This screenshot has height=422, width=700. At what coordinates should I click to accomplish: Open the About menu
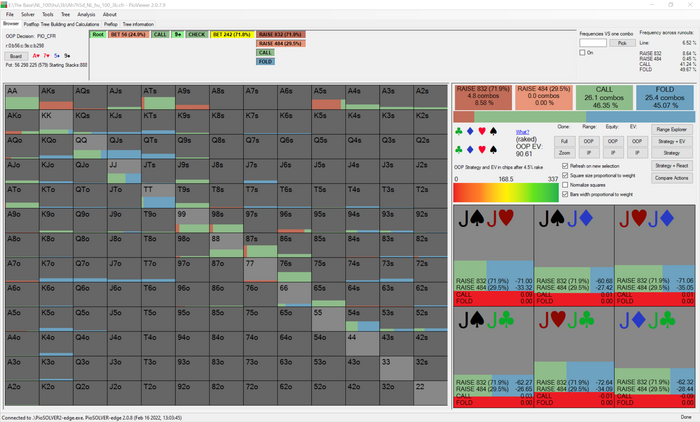109,14
